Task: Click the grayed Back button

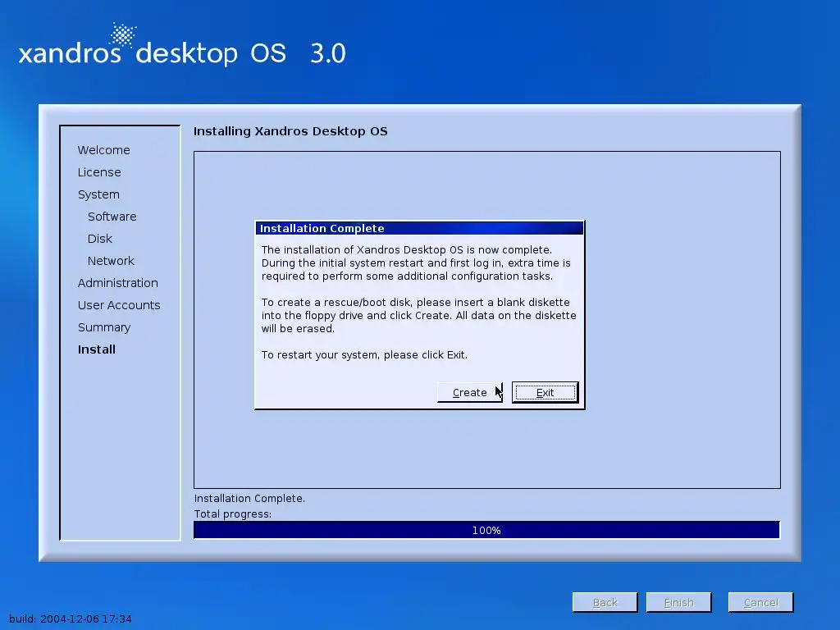Action: [605, 602]
